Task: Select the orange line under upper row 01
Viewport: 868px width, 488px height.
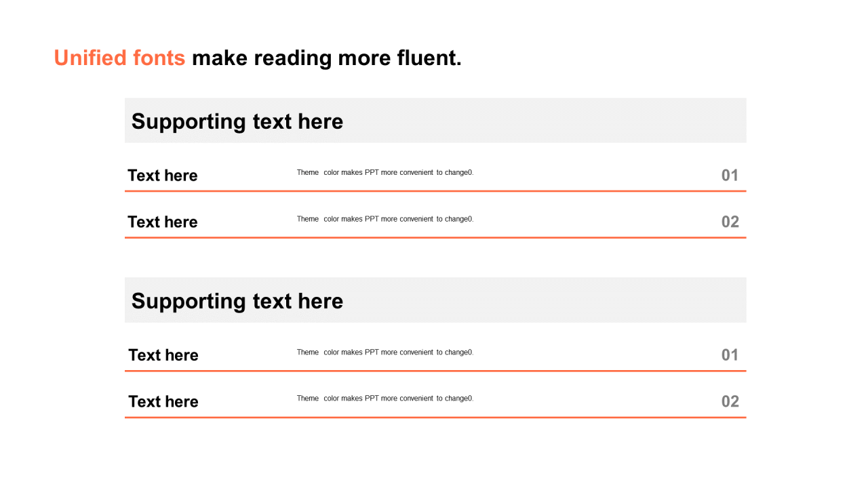Action: click(x=435, y=191)
